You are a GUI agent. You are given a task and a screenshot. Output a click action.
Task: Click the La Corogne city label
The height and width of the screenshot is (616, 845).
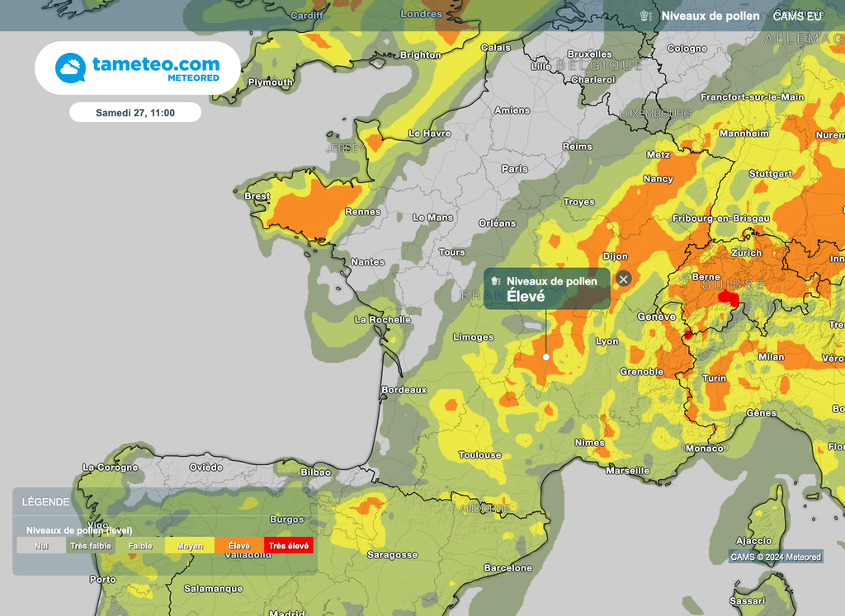click(110, 467)
